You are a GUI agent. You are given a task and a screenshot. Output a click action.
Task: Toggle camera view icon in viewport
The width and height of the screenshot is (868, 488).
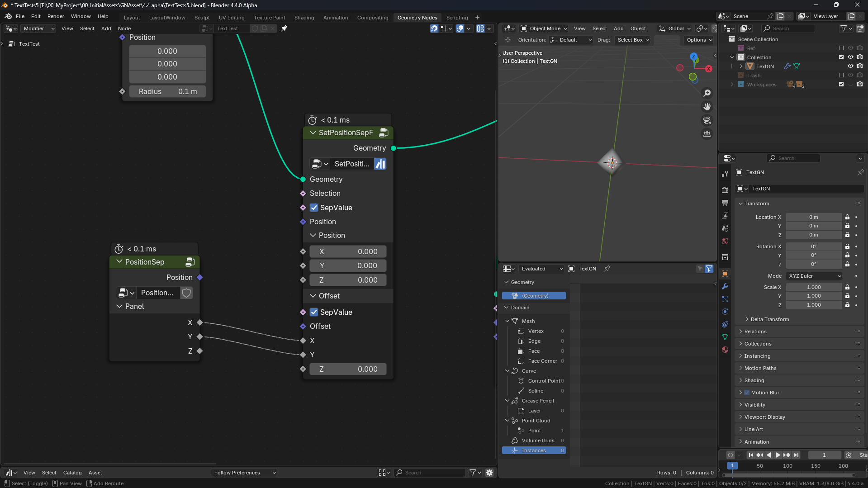pyautogui.click(x=707, y=120)
